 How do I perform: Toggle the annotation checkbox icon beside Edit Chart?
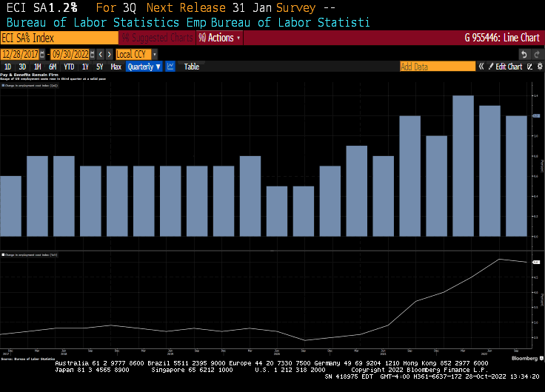529,67
